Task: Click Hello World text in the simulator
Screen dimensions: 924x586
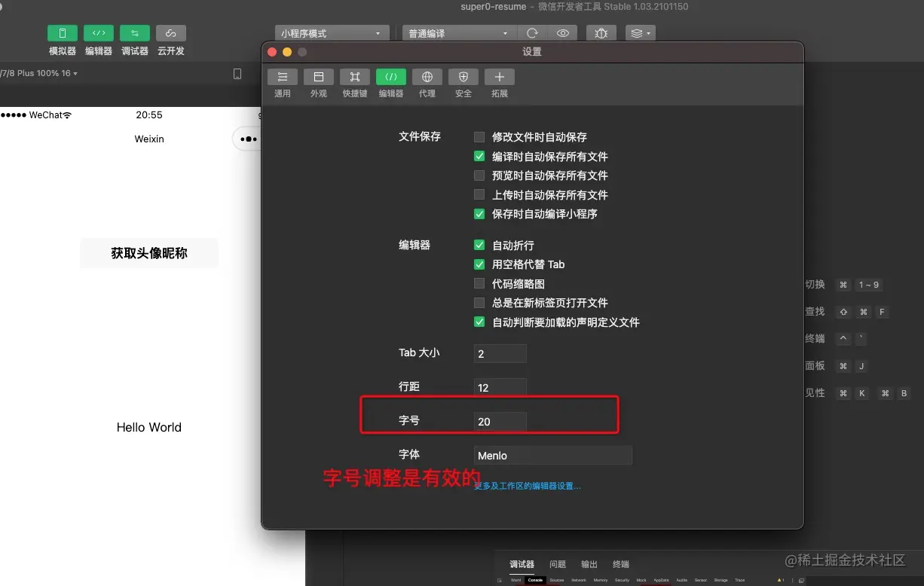Action: [149, 427]
